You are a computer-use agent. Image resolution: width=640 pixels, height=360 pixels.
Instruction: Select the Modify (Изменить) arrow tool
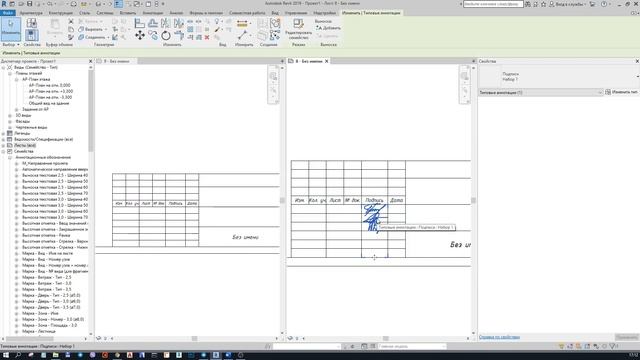(x=11, y=29)
